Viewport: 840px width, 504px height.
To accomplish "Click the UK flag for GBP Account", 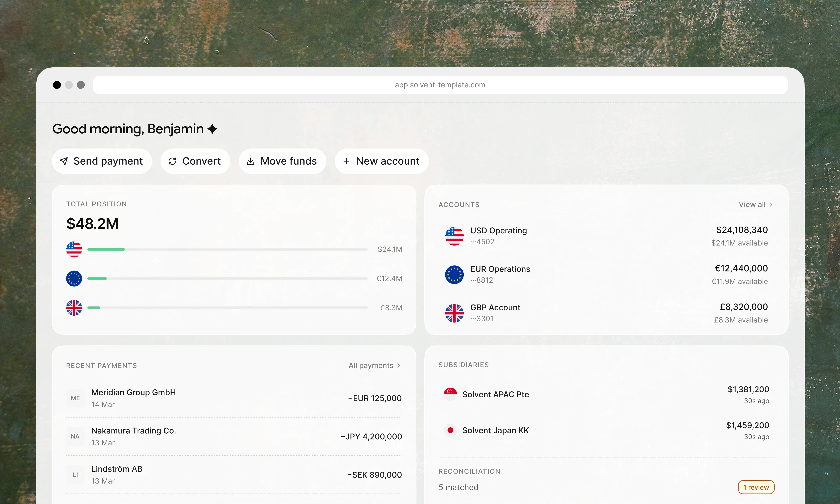I will 454,313.
